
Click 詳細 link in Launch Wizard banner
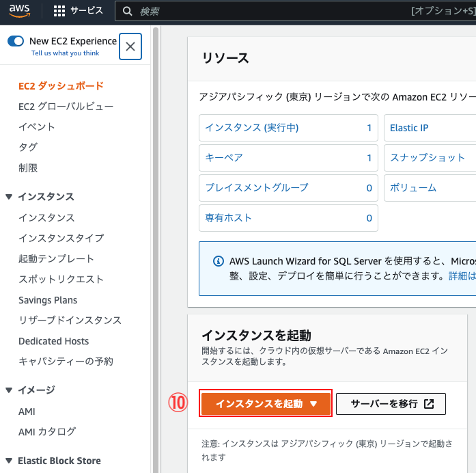pos(462,276)
